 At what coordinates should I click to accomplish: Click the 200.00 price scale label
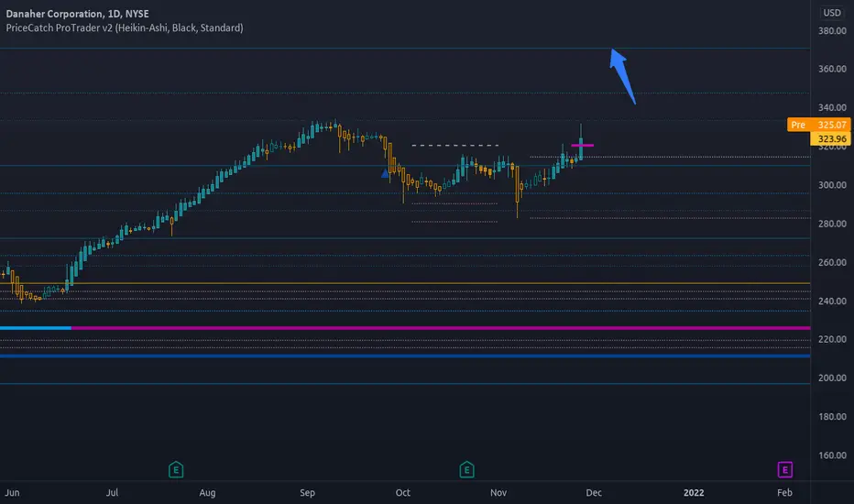coord(832,378)
